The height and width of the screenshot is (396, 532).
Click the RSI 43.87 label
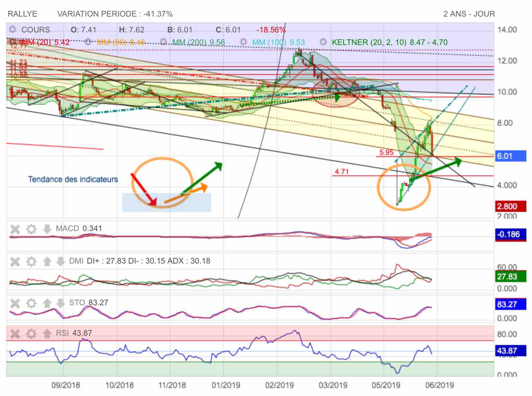point(74,333)
